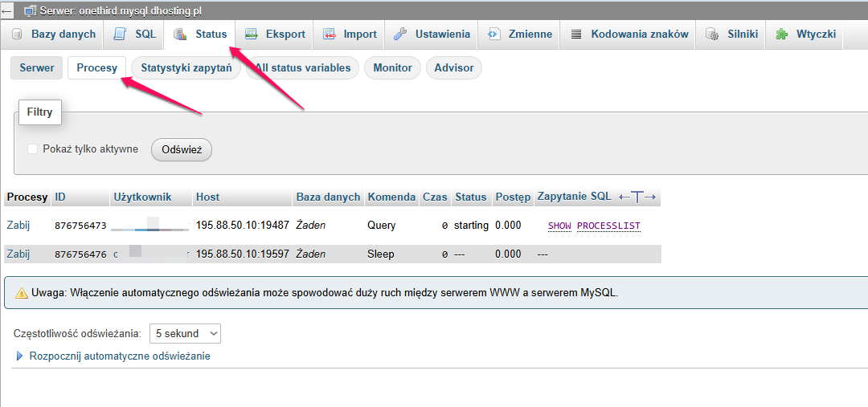Click the Eksport icon

click(x=252, y=35)
